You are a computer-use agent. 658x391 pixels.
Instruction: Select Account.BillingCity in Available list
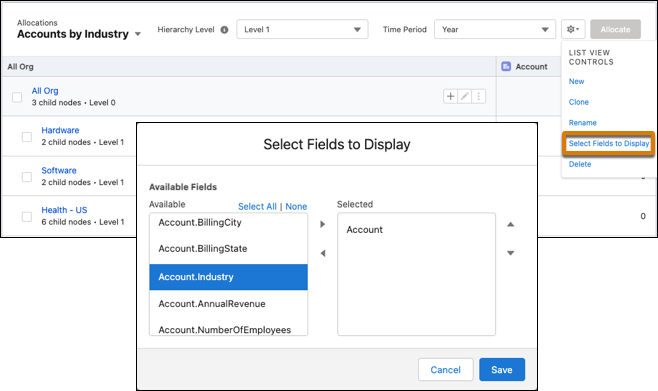[228, 223]
